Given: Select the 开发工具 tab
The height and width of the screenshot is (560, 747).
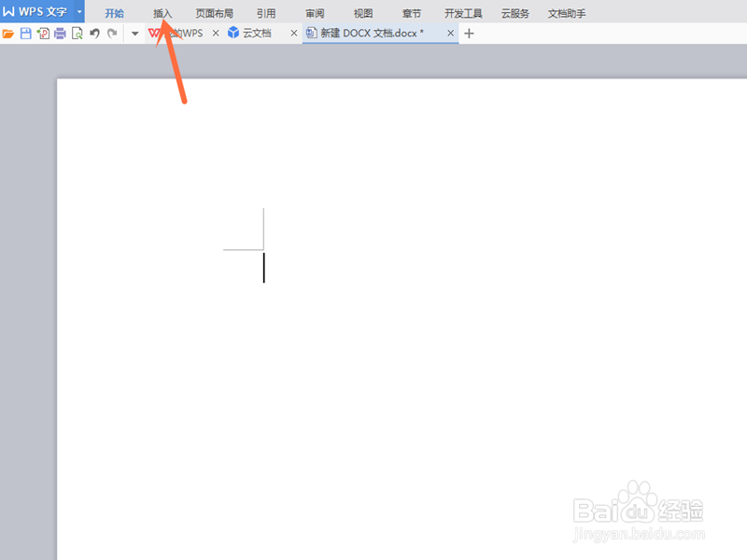Looking at the screenshot, I should coord(463,13).
